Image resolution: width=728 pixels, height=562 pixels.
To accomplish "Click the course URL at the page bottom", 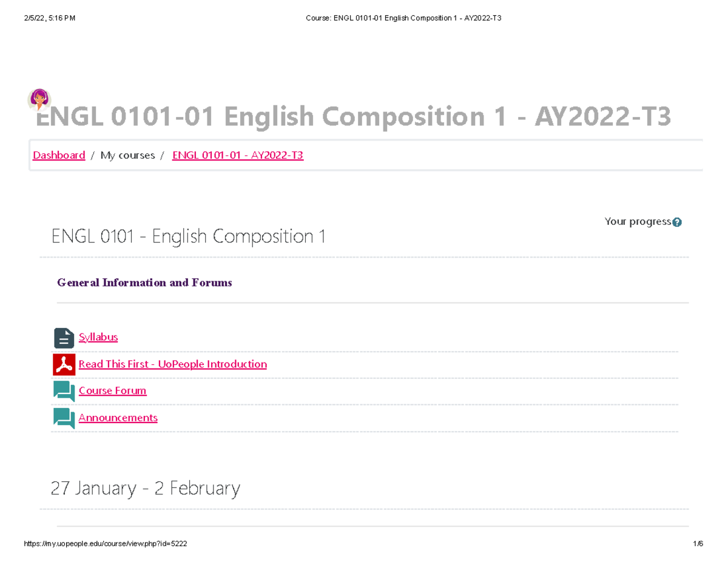I will point(105,544).
